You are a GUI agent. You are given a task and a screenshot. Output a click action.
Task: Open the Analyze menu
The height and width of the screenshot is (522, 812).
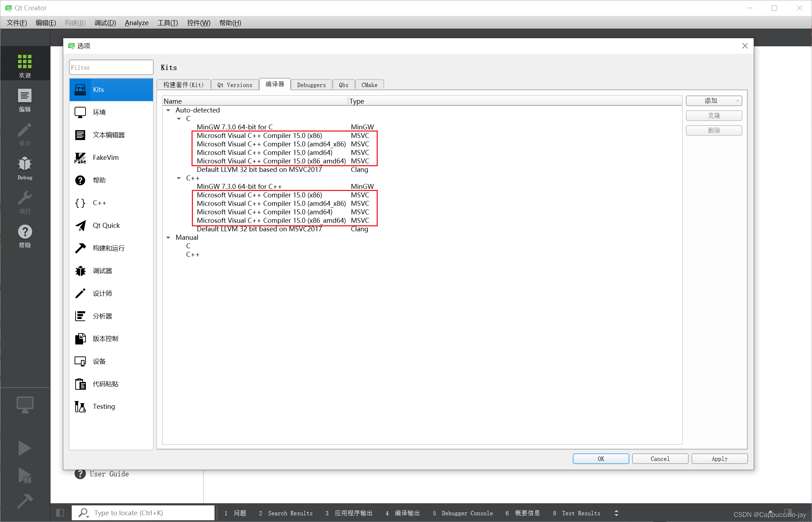click(x=136, y=23)
